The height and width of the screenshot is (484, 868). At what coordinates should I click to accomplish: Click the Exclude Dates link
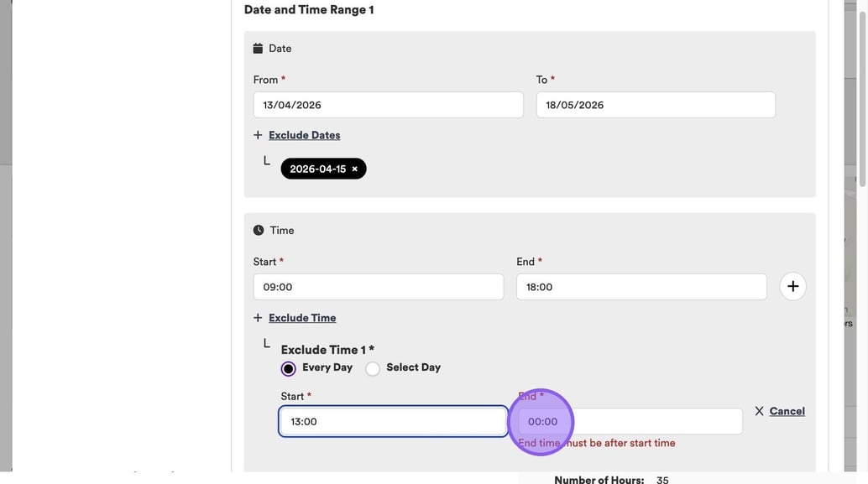click(304, 135)
